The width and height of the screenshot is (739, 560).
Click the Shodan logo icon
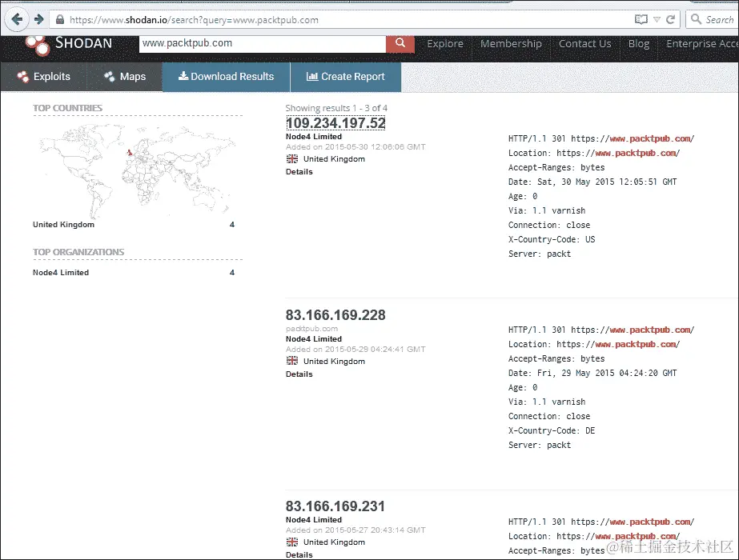(38, 46)
